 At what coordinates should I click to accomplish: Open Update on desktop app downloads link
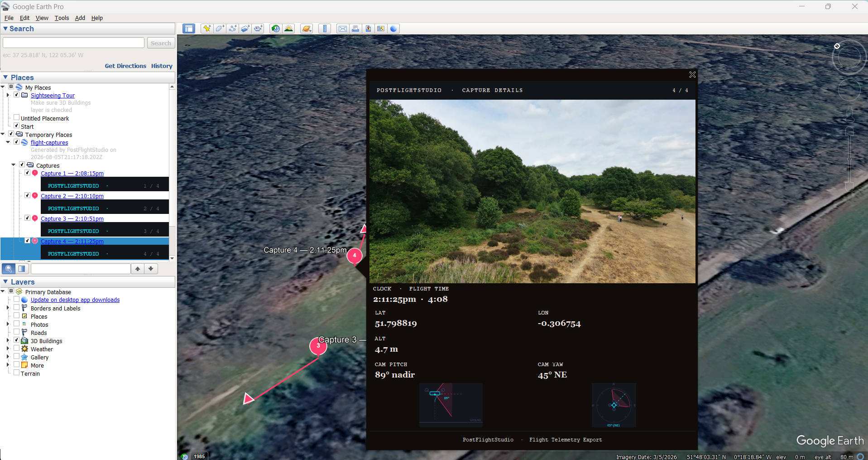tap(75, 300)
